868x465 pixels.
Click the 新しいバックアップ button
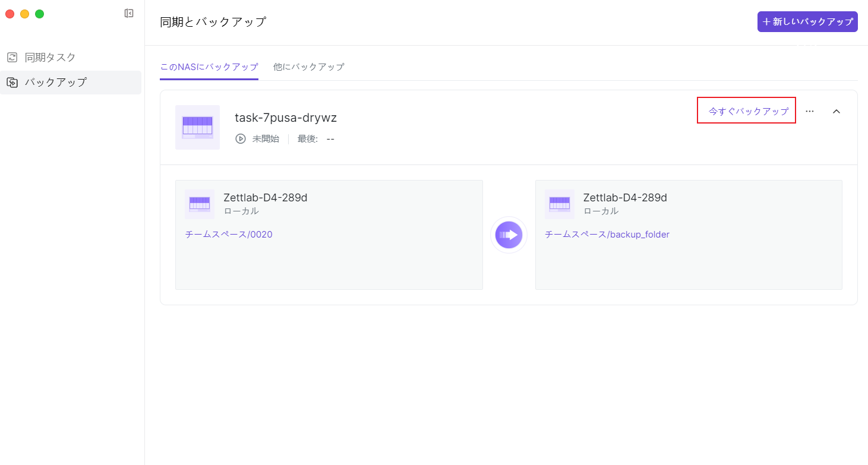(807, 21)
